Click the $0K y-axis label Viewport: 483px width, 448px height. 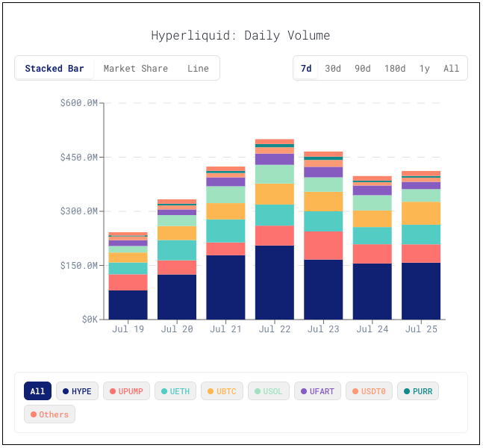click(90, 320)
